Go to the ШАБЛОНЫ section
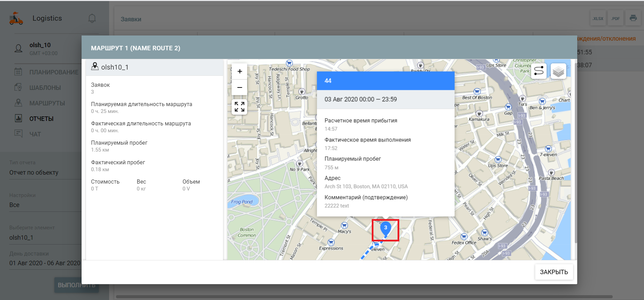Image resolution: width=644 pixels, height=300 pixels. point(45,88)
